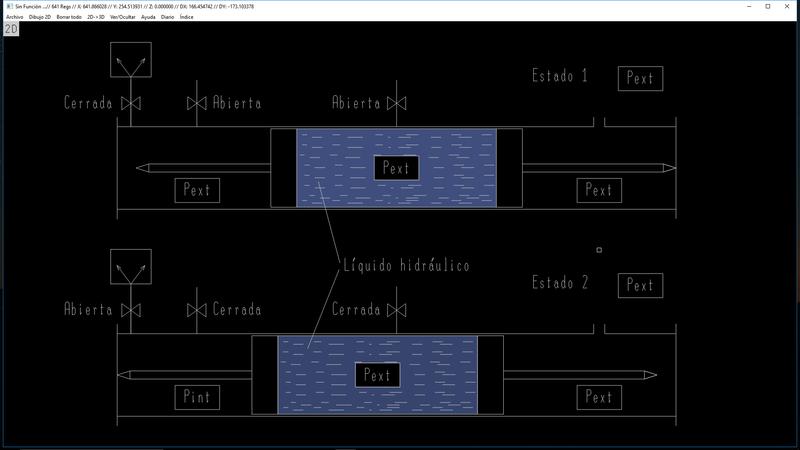Viewport: 800px width, 450px height.
Task: Select the rightmost Abierta valve in upper diagram
Action: tap(397, 103)
